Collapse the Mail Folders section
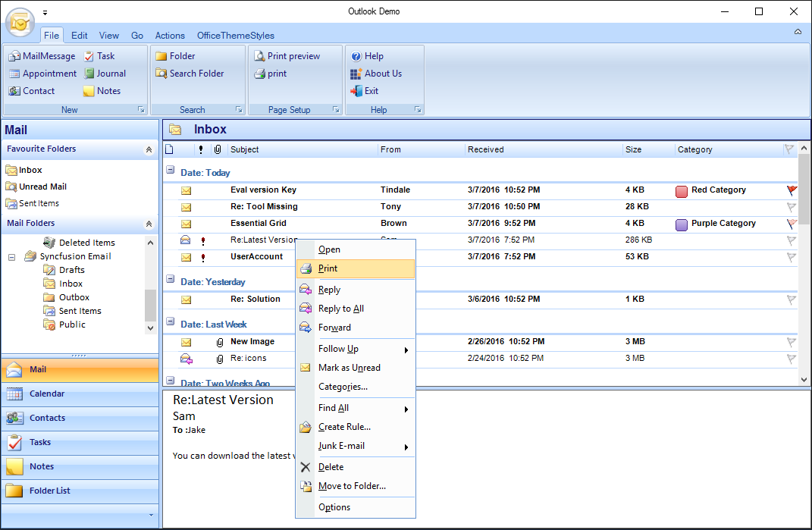Image resolution: width=812 pixels, height=530 pixels. click(149, 224)
